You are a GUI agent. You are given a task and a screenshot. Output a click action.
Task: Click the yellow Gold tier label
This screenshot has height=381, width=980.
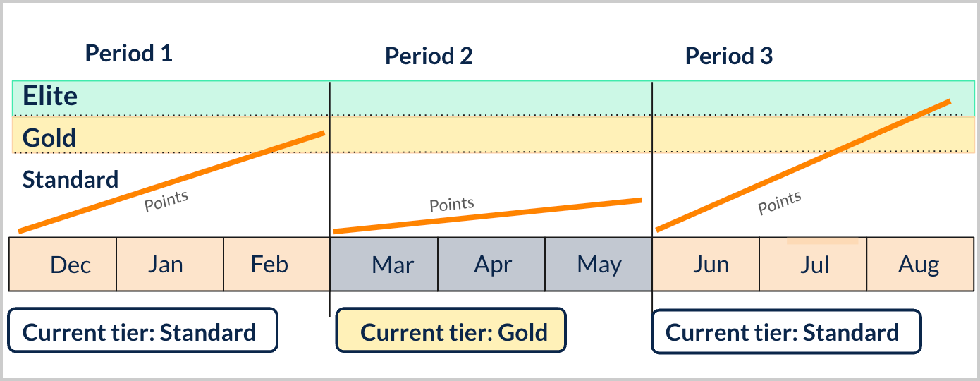(49, 137)
